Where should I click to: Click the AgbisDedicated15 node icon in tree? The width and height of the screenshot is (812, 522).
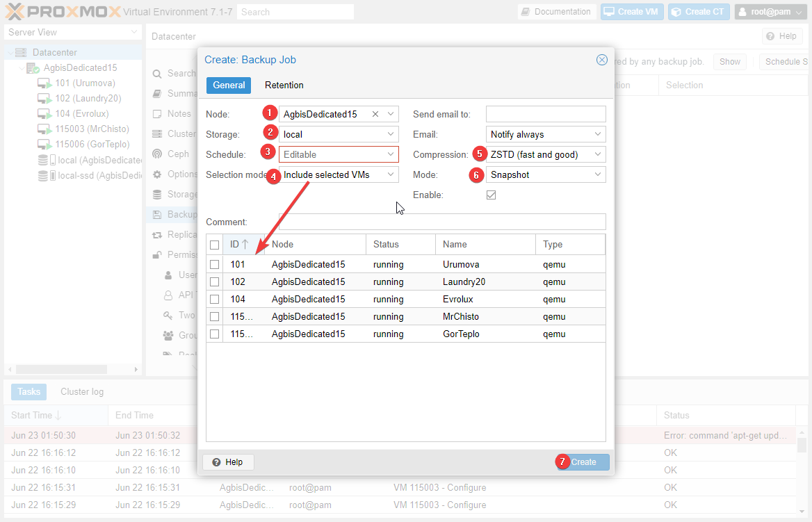click(x=33, y=68)
